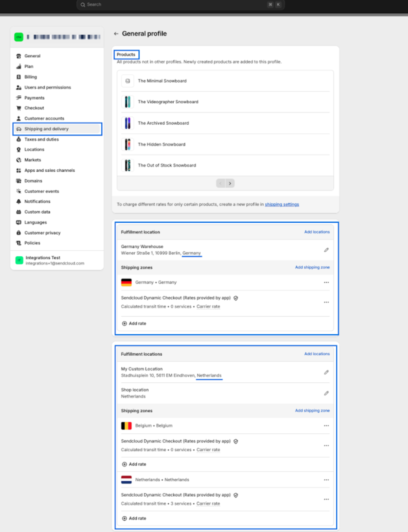Viewport: 408px width, 532px height.
Task: Click Add shipping zone under Germany Warehouse
Action: tap(312, 267)
